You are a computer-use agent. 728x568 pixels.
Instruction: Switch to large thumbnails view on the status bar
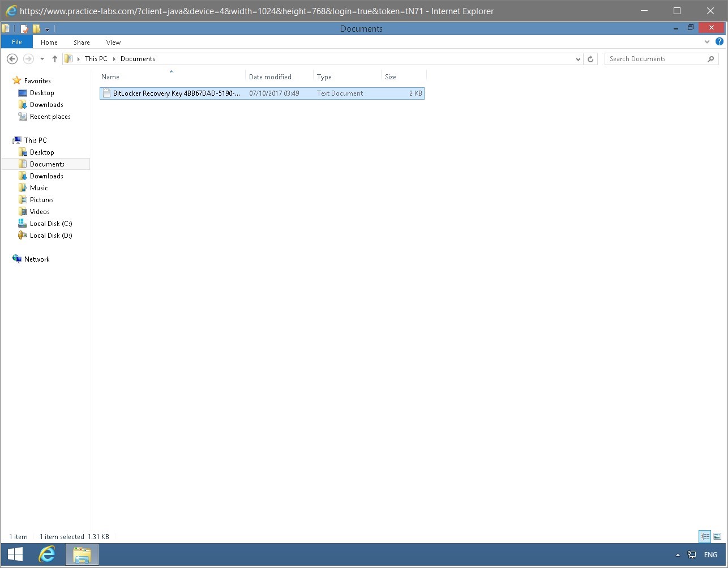coord(717,536)
